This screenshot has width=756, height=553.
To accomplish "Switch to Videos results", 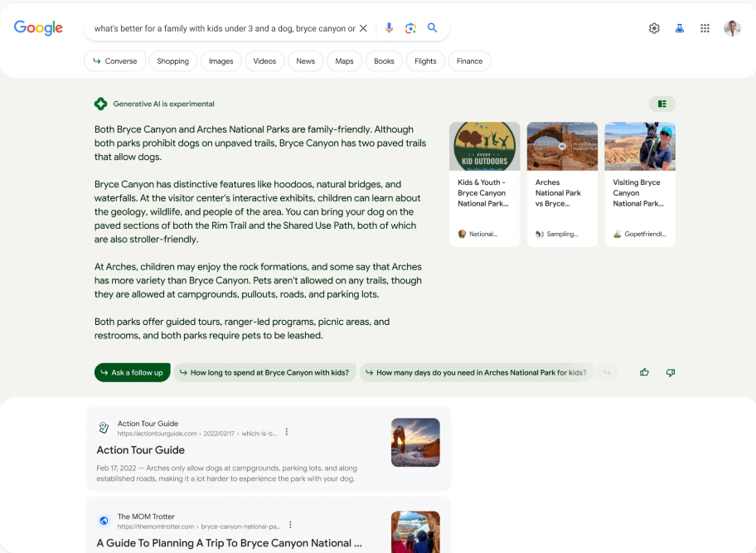I will [264, 61].
